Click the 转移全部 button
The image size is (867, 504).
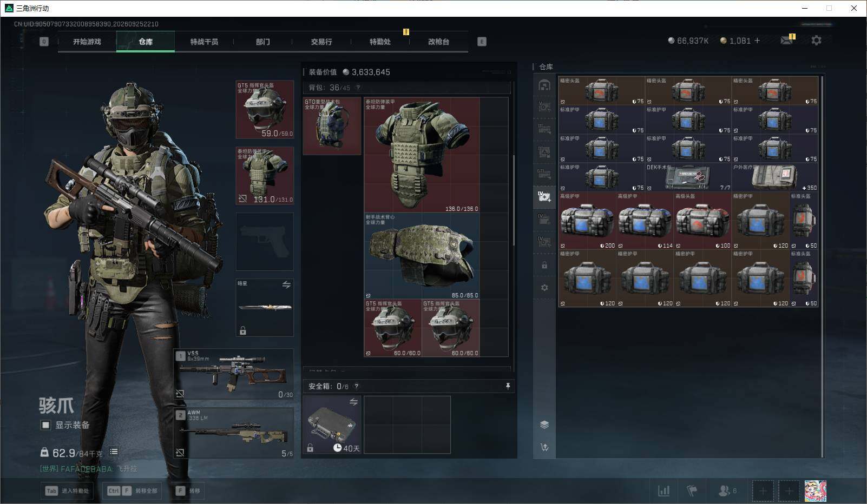coord(132,491)
